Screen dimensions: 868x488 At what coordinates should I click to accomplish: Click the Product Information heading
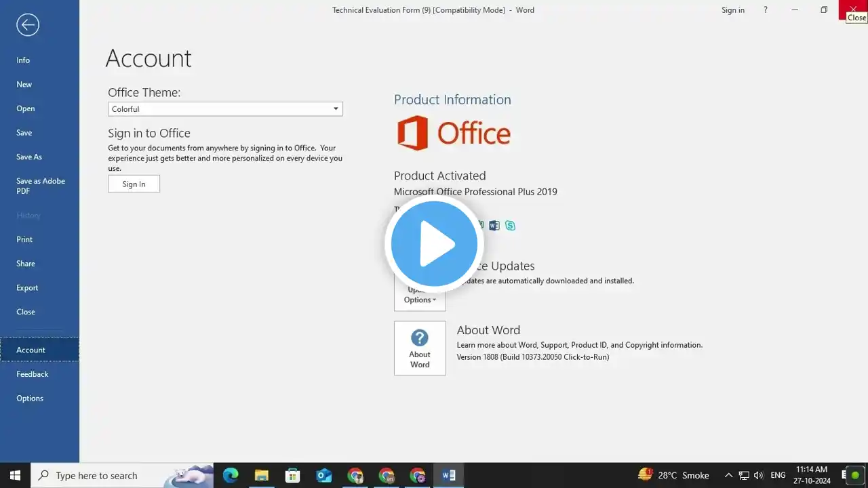[x=452, y=100]
